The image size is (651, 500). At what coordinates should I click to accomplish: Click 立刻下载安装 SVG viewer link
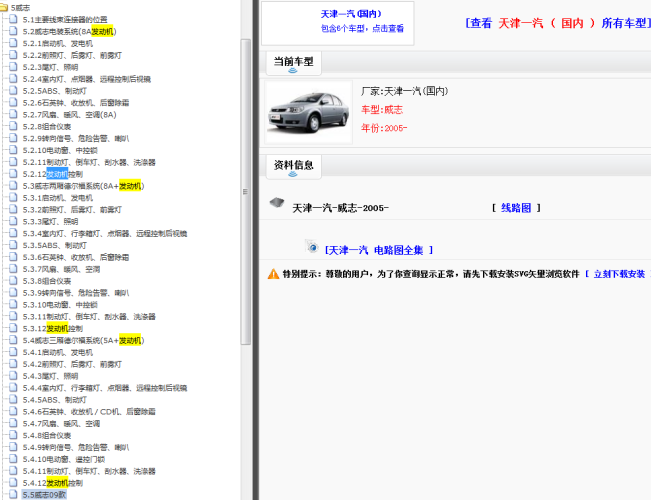(x=619, y=274)
